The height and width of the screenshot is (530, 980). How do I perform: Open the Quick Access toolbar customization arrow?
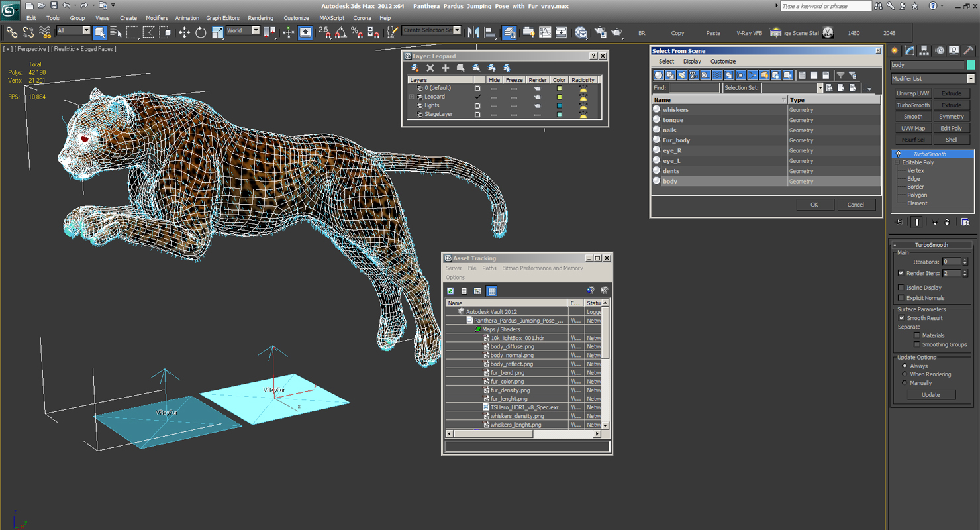(113, 5)
